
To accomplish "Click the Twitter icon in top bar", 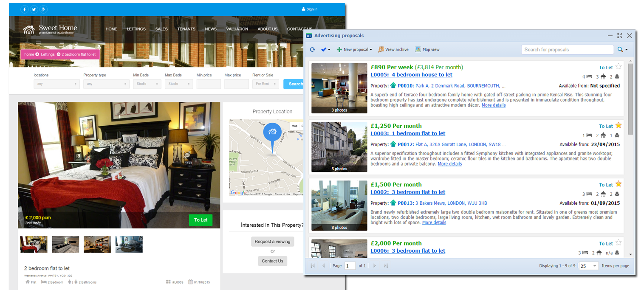I will 34,9.
